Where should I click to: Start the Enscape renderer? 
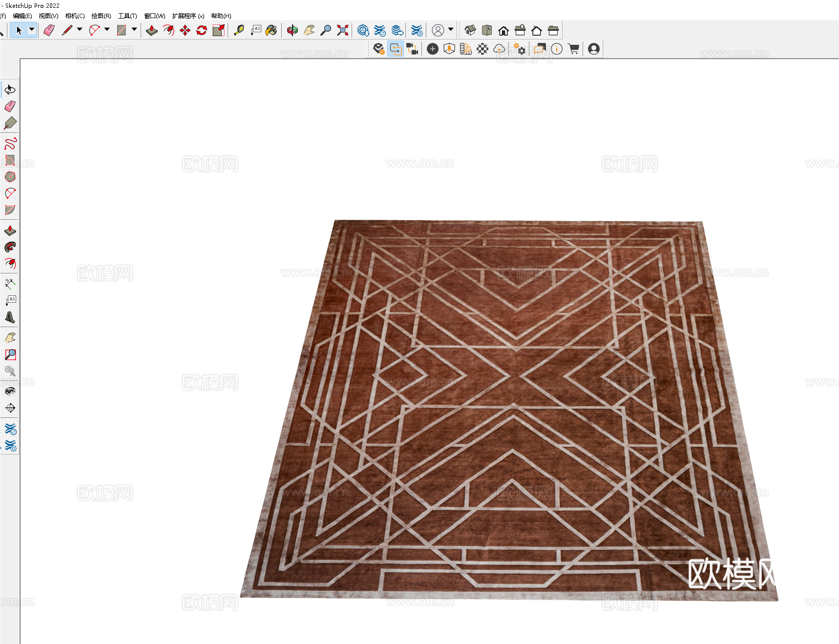pyautogui.click(x=379, y=49)
